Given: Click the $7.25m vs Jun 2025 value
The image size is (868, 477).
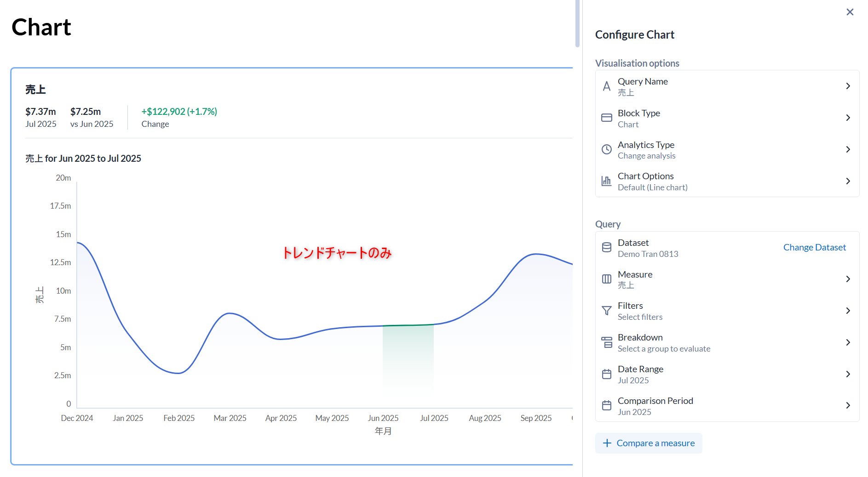Looking at the screenshot, I should pyautogui.click(x=86, y=112).
